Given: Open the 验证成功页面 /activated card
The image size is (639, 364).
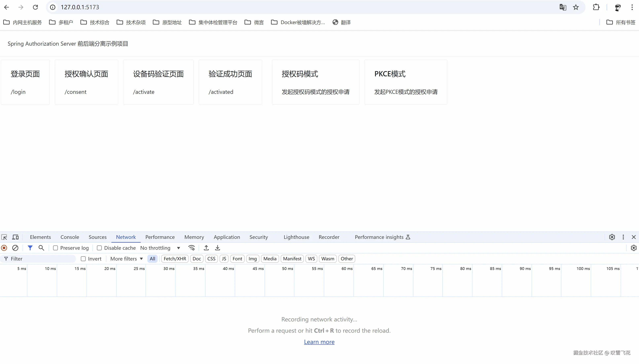Looking at the screenshot, I should pyautogui.click(x=230, y=82).
